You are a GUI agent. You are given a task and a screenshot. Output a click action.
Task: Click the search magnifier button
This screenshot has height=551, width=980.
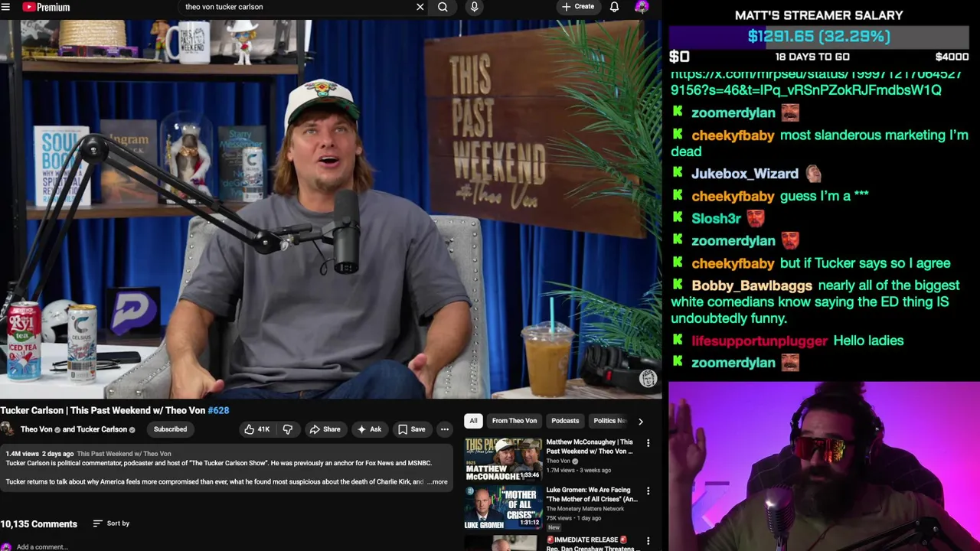coord(443,7)
